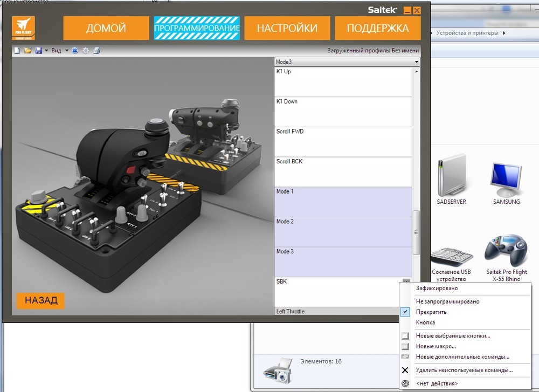Select the SADSERVER device in Devices window
The height and width of the screenshot is (392, 539).
click(451, 180)
